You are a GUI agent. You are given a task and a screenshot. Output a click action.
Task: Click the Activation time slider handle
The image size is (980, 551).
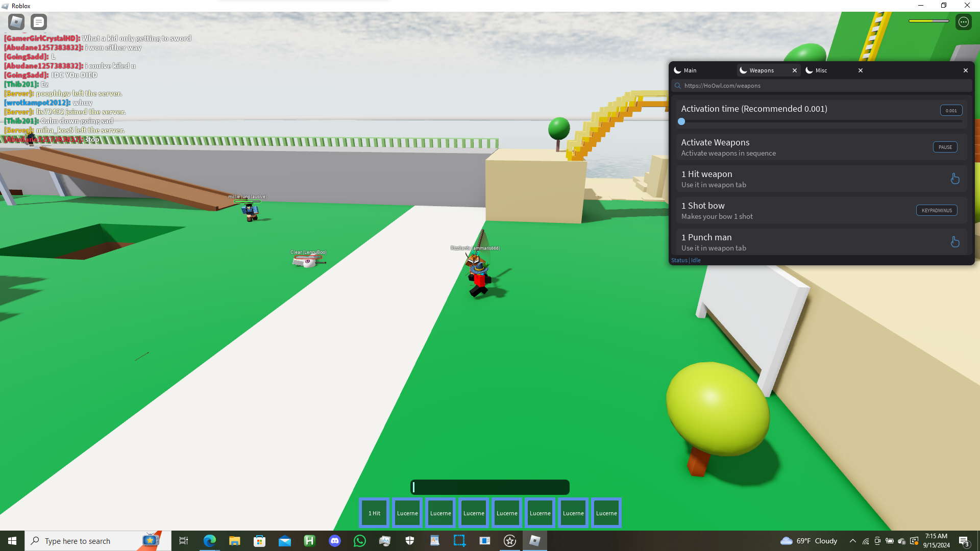coord(681,121)
